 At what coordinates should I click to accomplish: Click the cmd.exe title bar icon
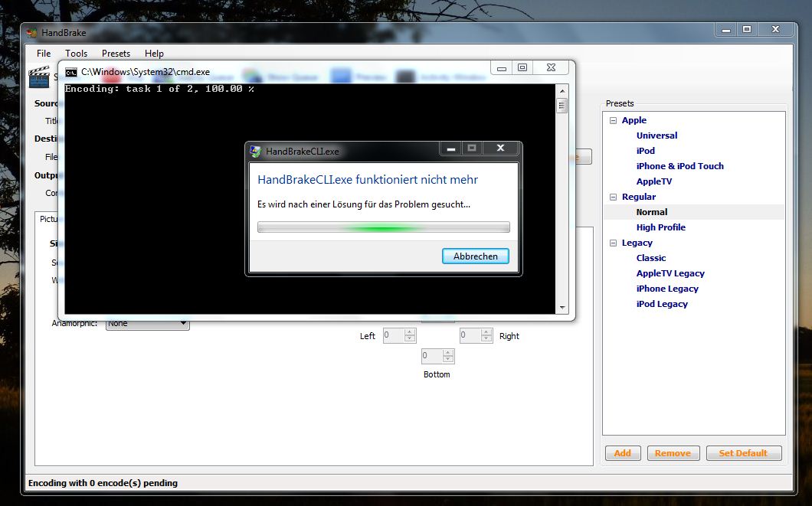[x=71, y=72]
